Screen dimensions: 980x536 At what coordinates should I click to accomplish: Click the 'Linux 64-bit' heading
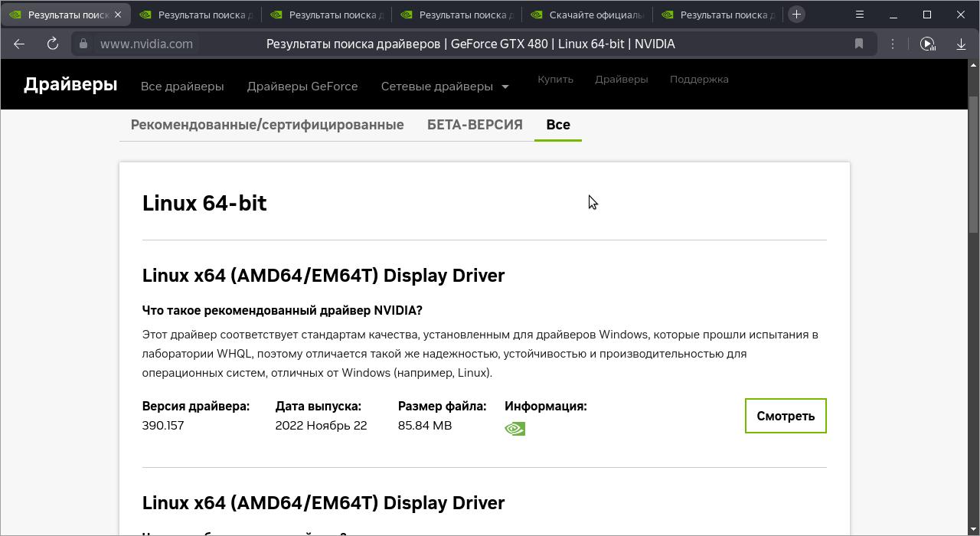click(204, 203)
